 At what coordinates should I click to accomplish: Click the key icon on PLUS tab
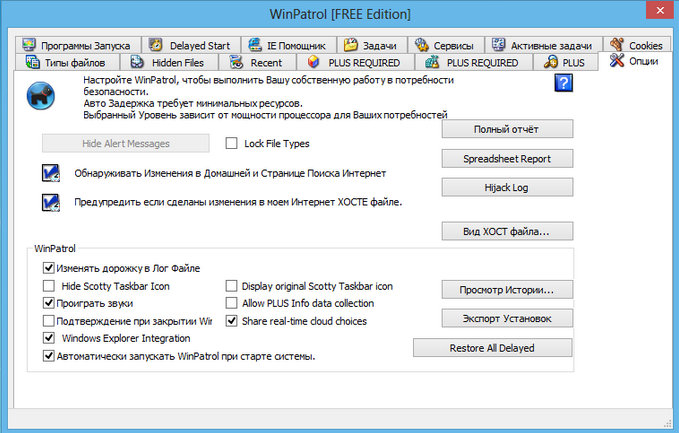551,62
